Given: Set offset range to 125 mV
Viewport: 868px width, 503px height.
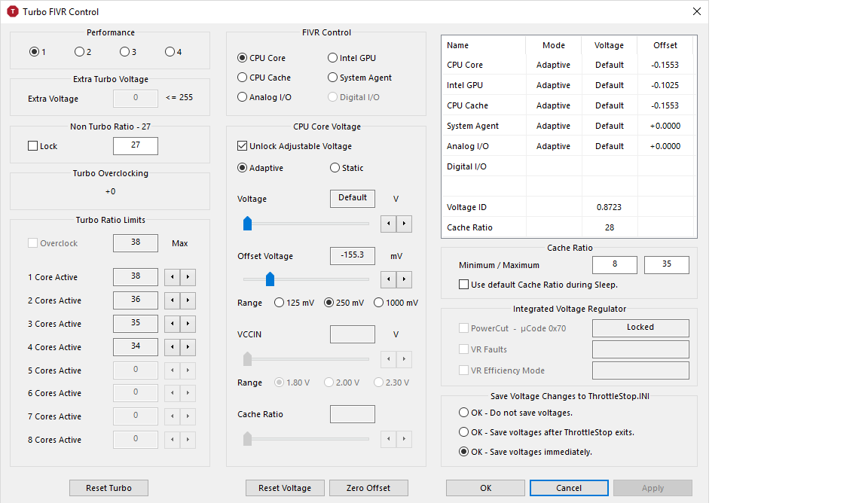Looking at the screenshot, I should 294,303.
